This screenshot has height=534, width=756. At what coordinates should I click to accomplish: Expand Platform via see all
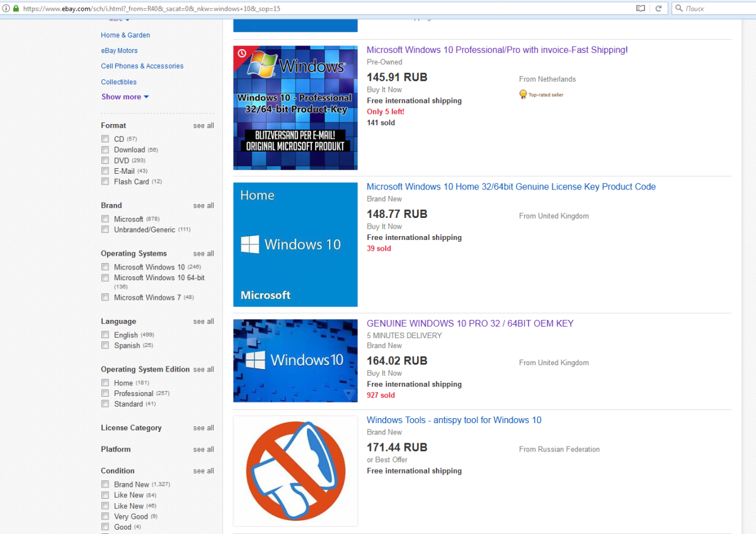point(203,450)
